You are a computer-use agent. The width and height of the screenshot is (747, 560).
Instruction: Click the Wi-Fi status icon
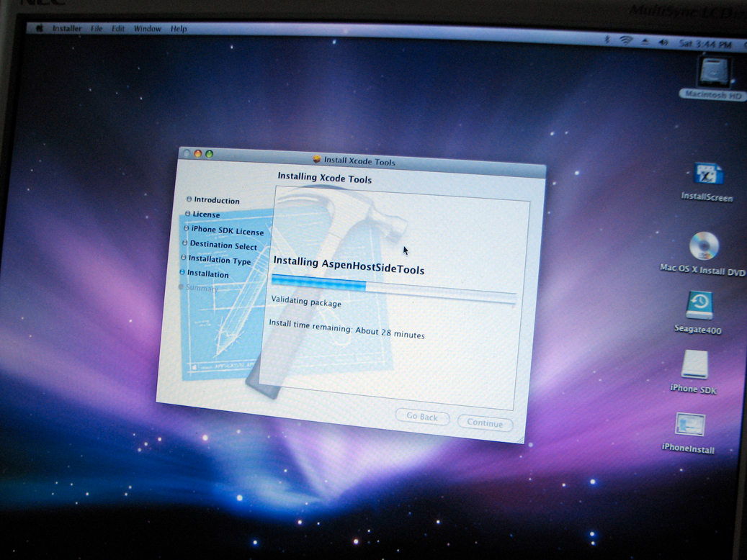[x=626, y=40]
